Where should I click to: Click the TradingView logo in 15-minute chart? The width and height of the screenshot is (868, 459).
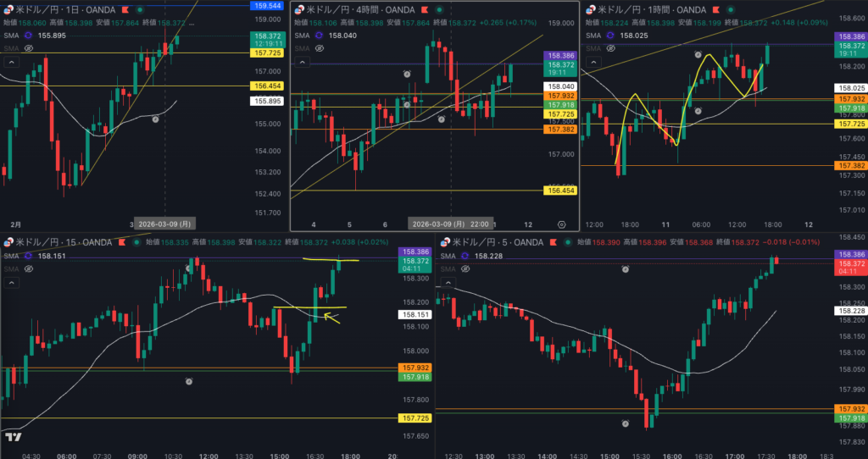point(13,437)
